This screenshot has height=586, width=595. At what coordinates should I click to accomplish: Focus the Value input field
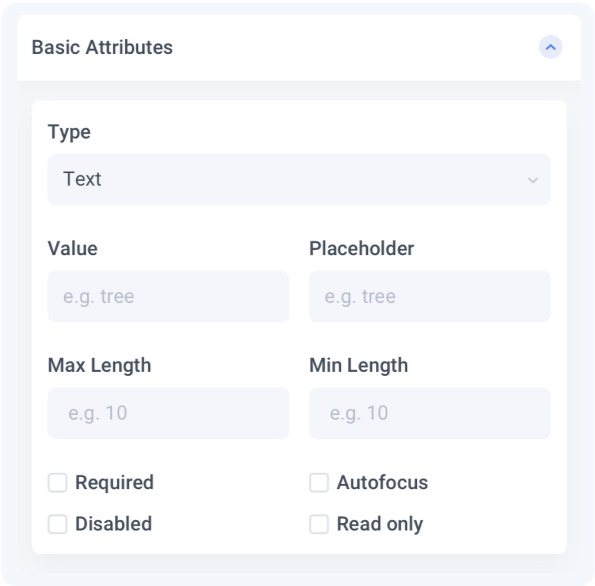168,296
